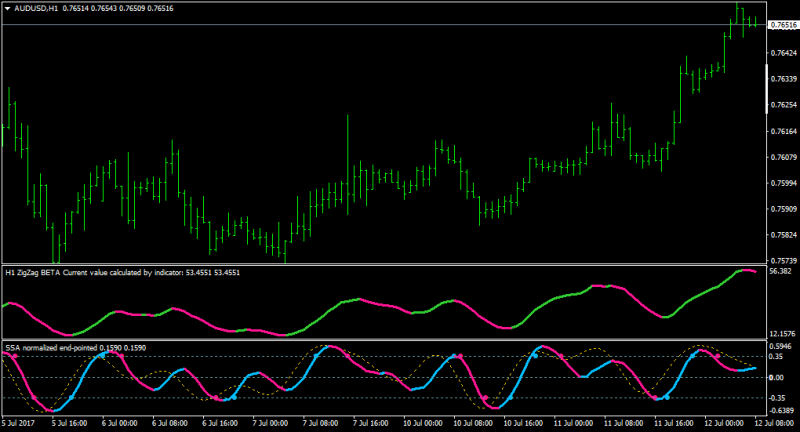Click the 12 Jul 00:00 time label
The width and height of the screenshot is (800, 432).
tap(724, 423)
